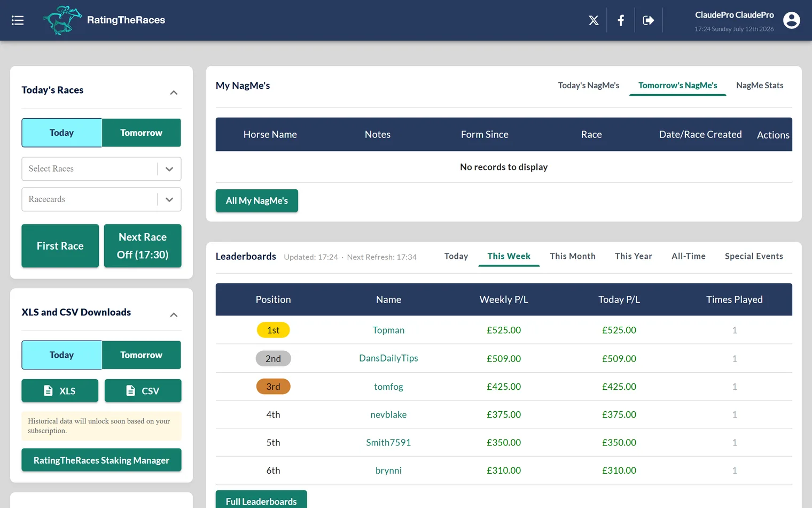The height and width of the screenshot is (508, 812).
Task: Select Tomorrow in Today's Races panel
Action: point(141,133)
